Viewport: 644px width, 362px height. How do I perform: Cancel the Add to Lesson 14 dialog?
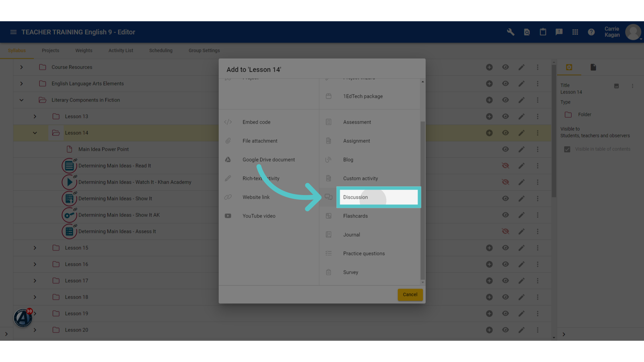coord(410,295)
